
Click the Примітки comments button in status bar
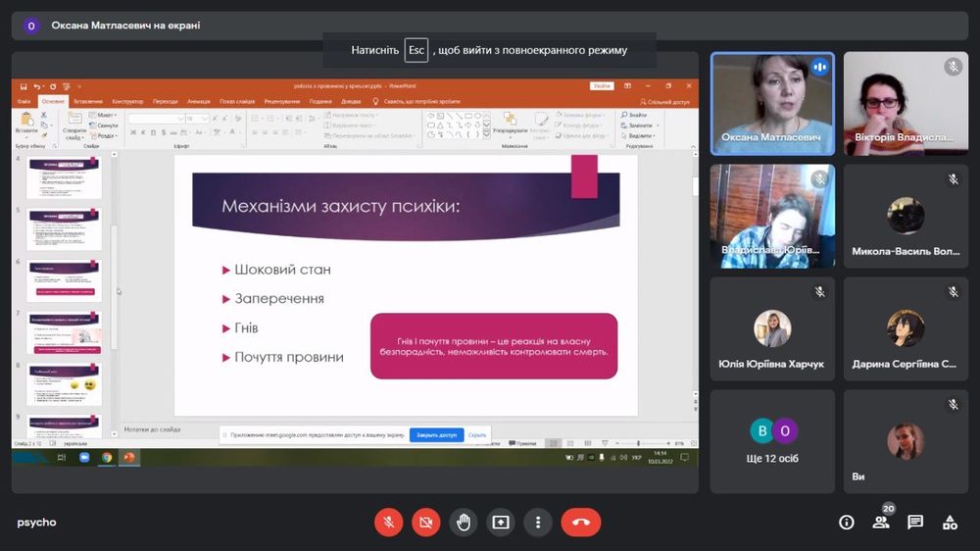(x=522, y=443)
